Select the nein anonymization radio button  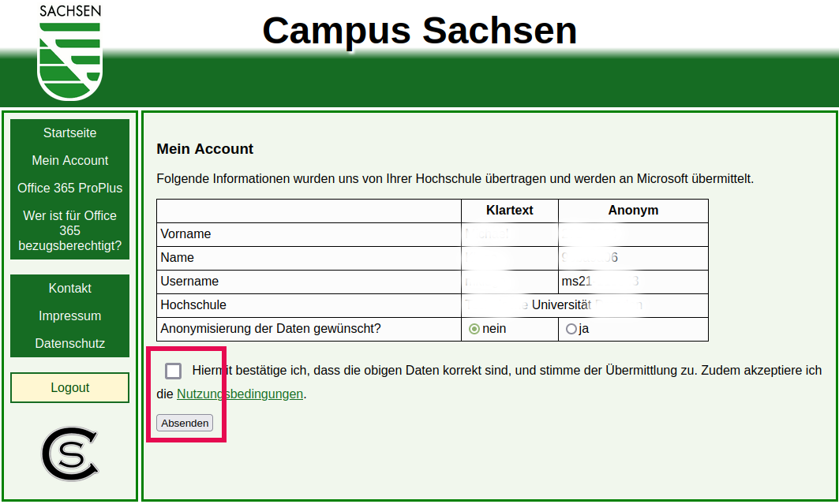tap(474, 329)
